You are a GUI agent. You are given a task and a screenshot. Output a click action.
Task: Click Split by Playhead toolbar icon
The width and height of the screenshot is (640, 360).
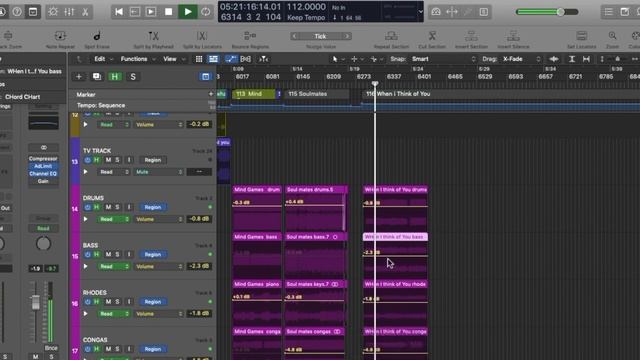click(x=153, y=36)
